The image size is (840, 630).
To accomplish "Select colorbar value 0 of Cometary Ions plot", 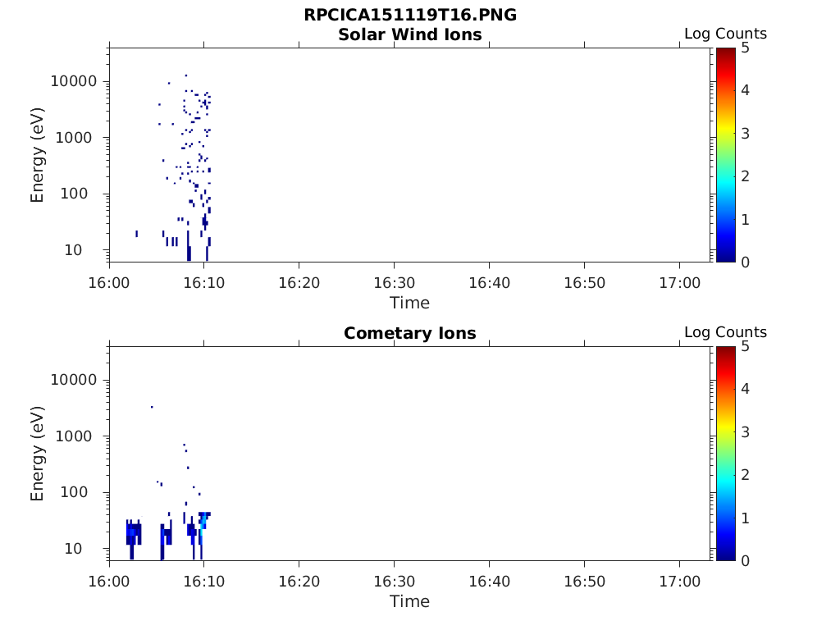I will coord(745,561).
